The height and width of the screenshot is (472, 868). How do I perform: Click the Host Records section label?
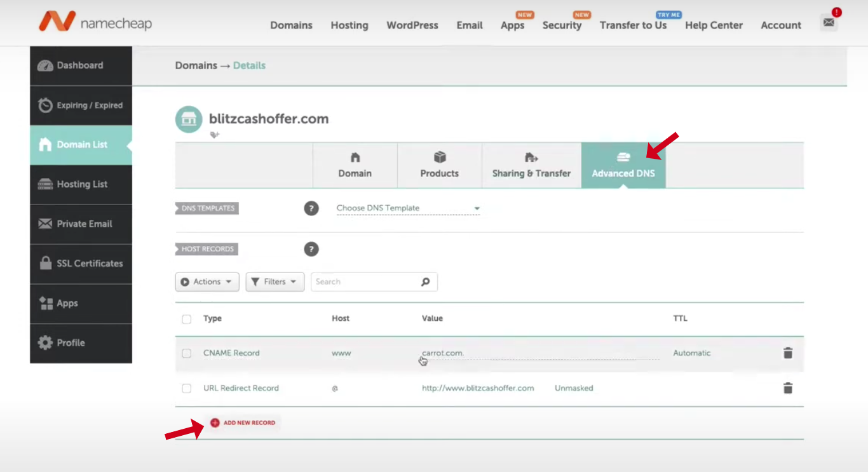pos(207,249)
